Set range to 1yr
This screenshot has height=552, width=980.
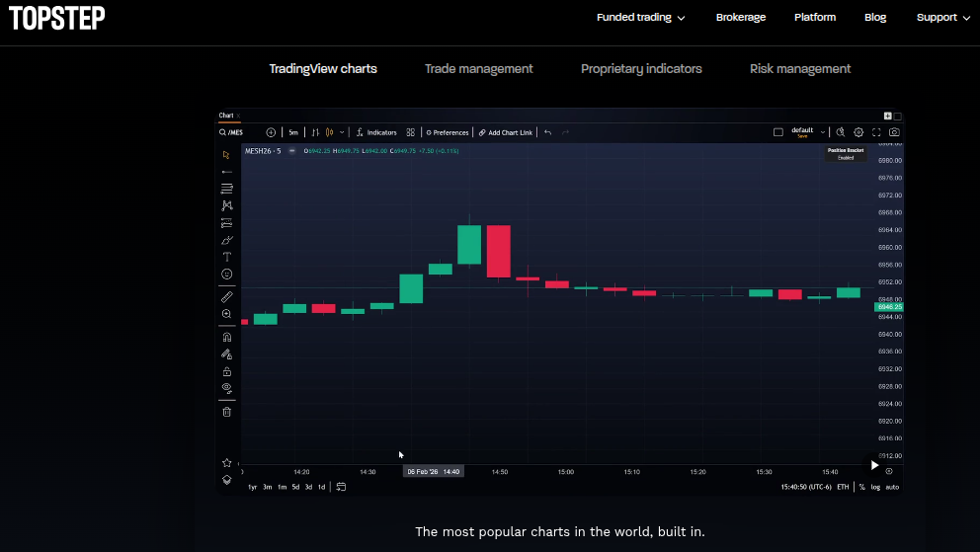pyautogui.click(x=253, y=487)
